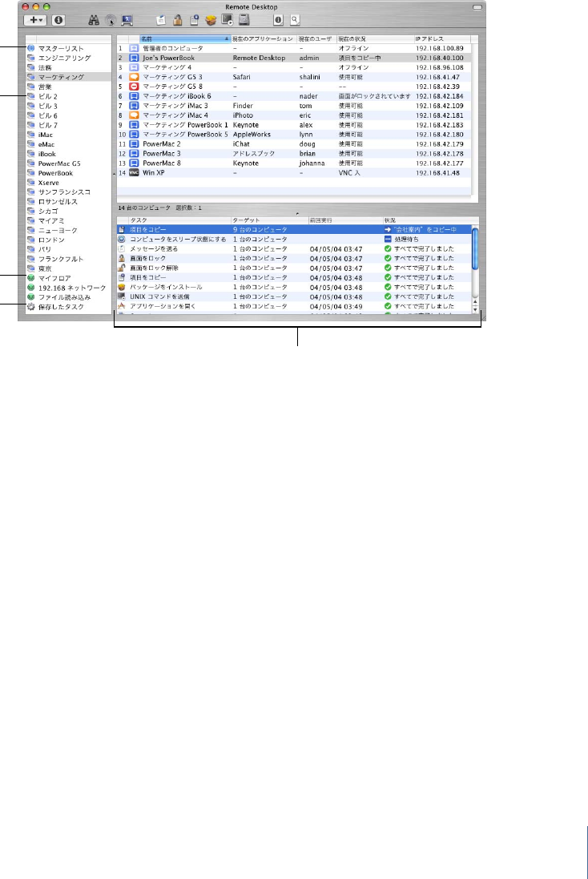Click the Reports toolbar icon

tap(244, 20)
